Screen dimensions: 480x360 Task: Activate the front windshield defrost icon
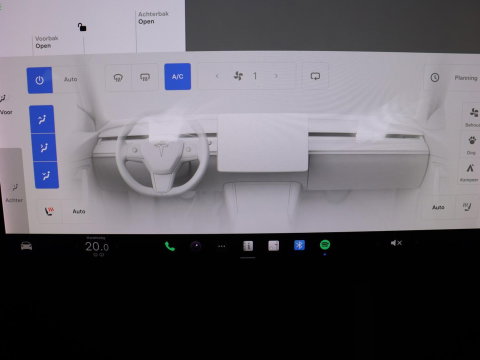118,78
